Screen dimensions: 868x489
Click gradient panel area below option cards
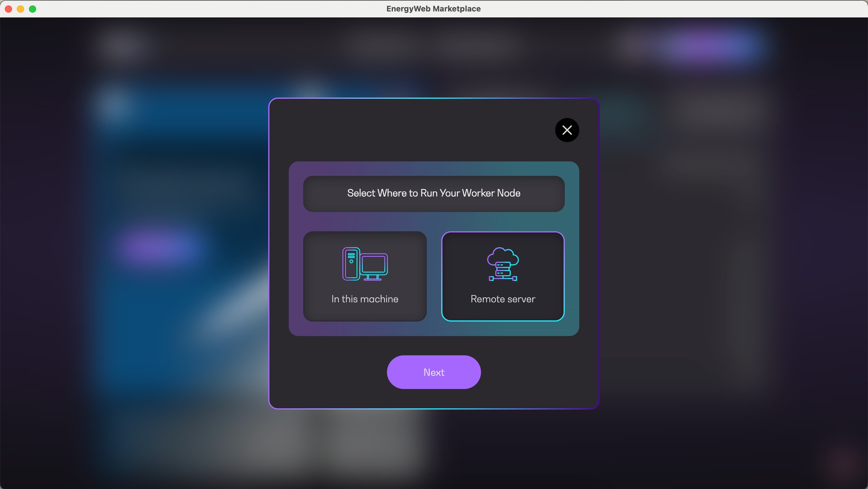(x=434, y=328)
